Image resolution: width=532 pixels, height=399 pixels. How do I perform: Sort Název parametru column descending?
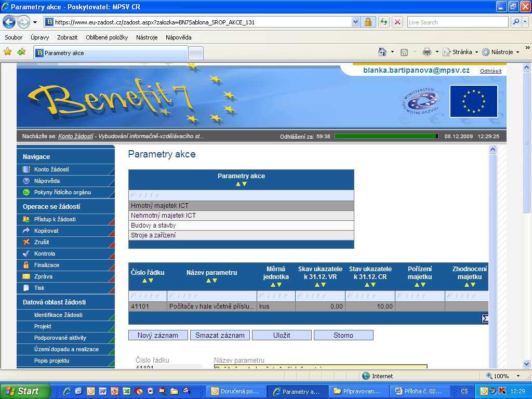215,281
